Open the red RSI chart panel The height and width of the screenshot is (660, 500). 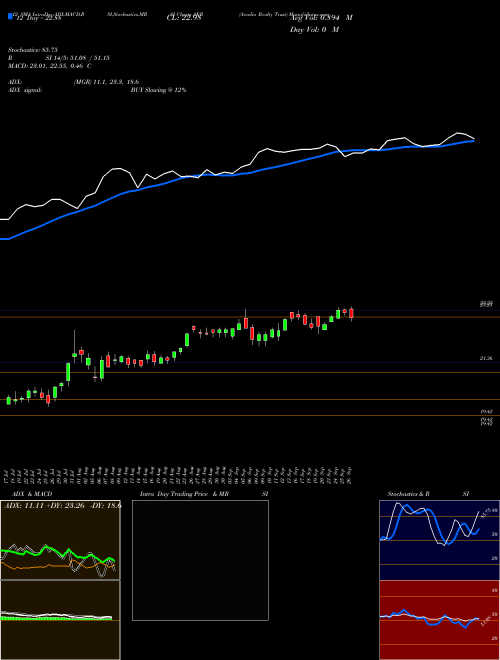coord(439,620)
